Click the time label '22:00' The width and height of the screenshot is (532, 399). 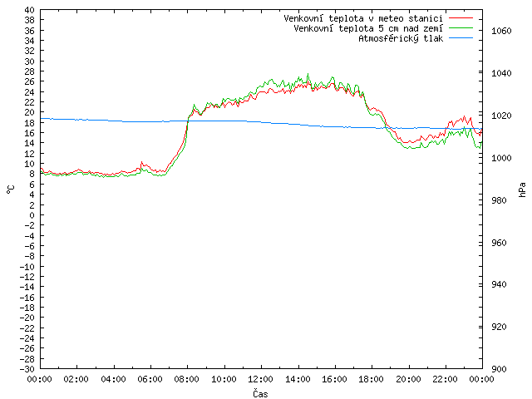pos(446,379)
